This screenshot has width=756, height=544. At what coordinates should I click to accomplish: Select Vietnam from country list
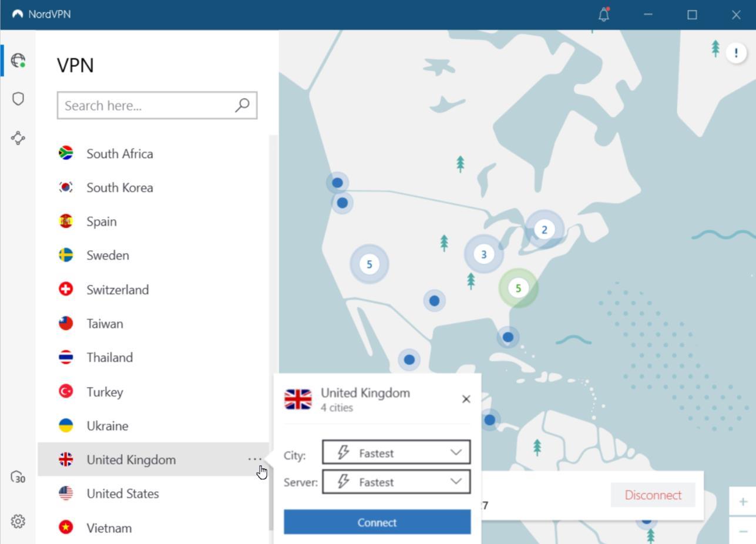(x=153, y=528)
